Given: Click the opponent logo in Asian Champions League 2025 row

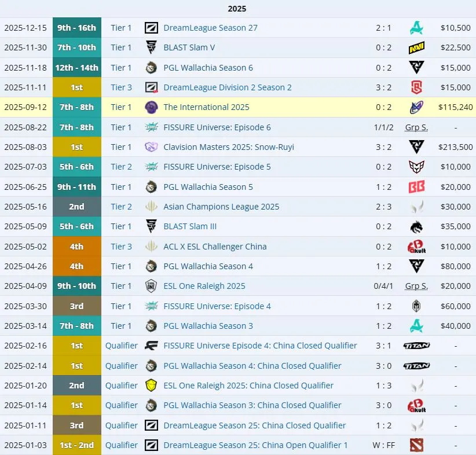Looking at the screenshot, I should click(x=416, y=207).
